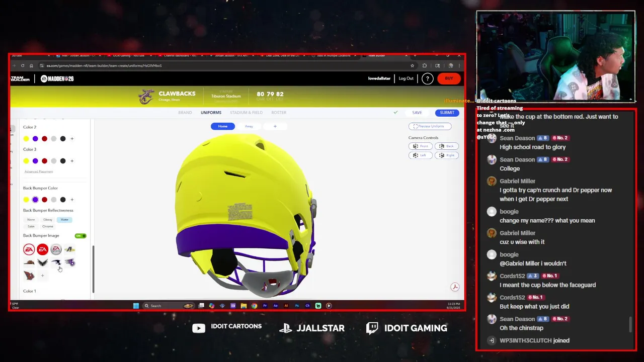Click the lovedallstar username
Screen dimensions: 644x362
tap(379, 78)
